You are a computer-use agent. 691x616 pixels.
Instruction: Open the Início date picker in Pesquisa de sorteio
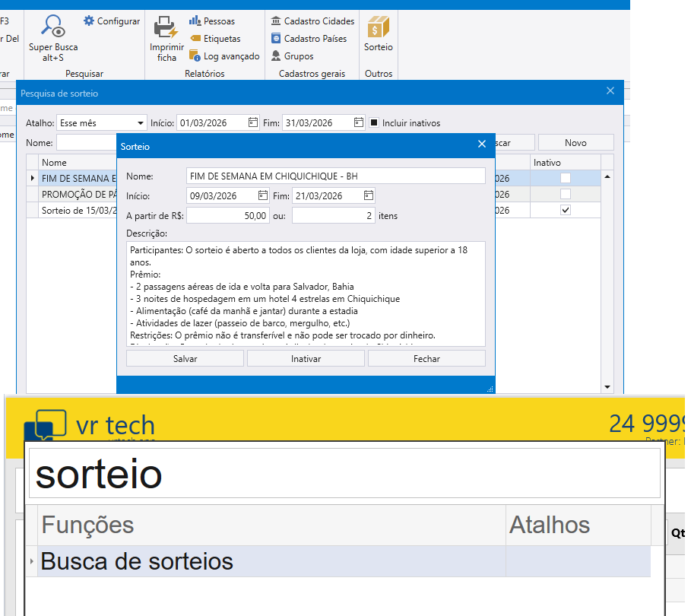coord(253,122)
